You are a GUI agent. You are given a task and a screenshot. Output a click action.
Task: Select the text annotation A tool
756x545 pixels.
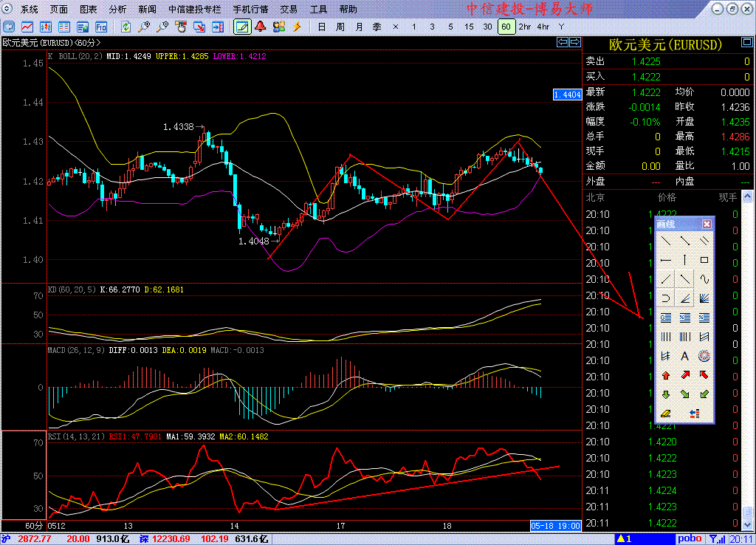point(684,356)
